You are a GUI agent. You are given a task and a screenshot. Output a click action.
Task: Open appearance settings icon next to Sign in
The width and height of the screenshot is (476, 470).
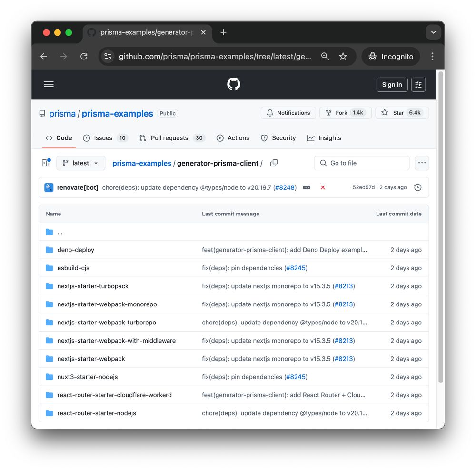tap(418, 85)
